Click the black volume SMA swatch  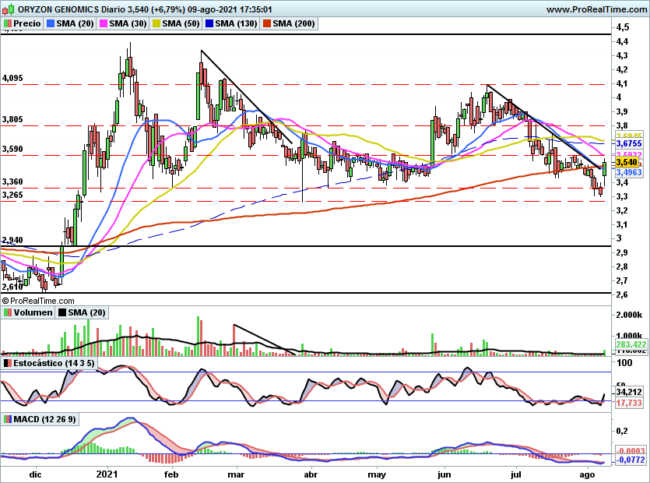click(x=62, y=313)
